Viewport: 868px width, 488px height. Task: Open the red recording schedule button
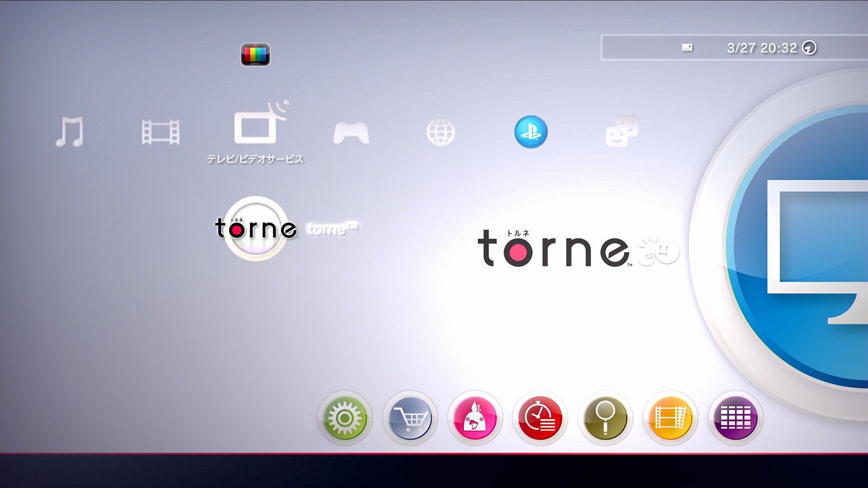point(540,418)
